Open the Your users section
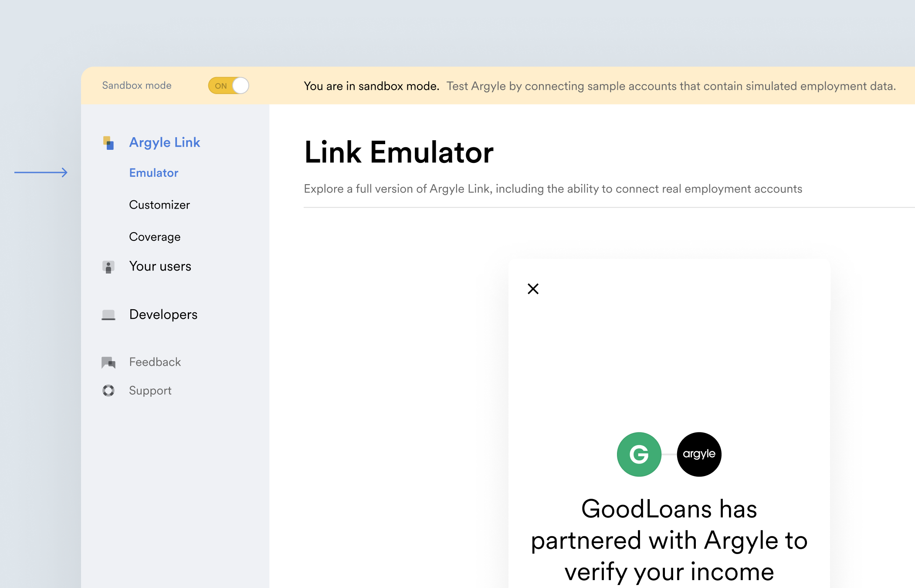The height and width of the screenshot is (588, 915). point(160,266)
